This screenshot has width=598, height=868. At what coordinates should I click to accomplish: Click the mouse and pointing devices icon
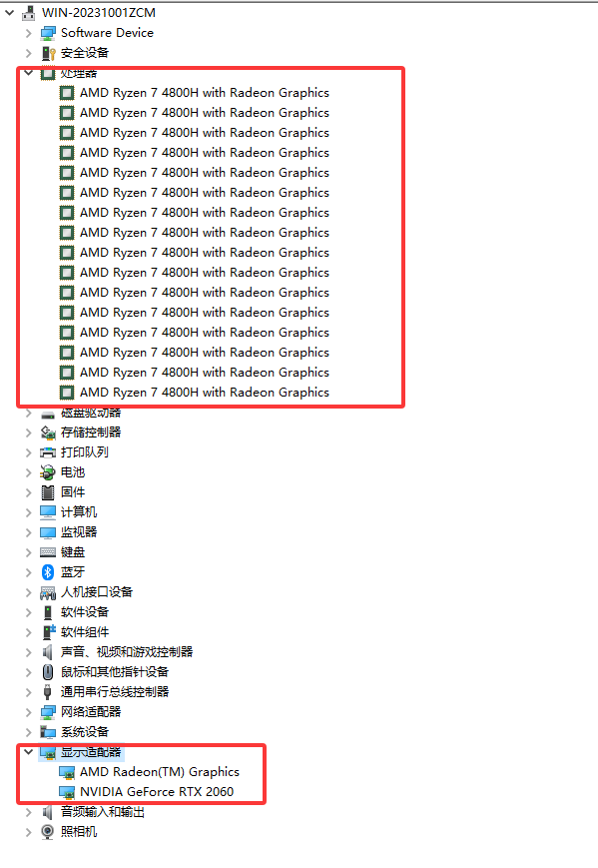48,671
